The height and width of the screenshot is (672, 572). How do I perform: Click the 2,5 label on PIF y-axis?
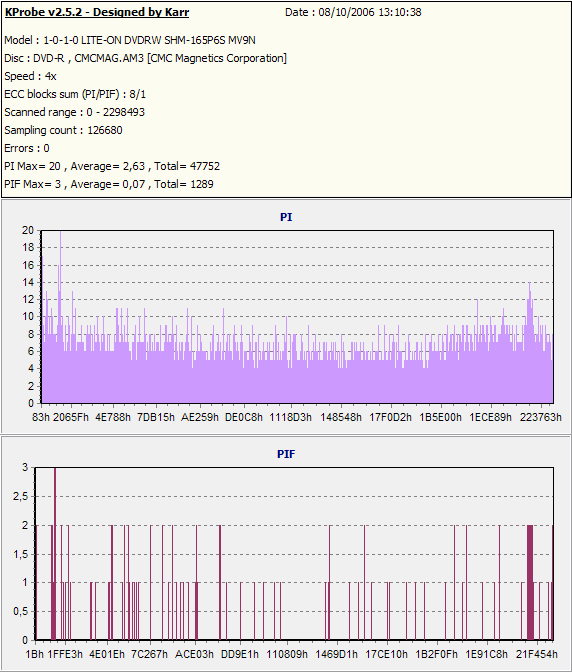pos(20,496)
